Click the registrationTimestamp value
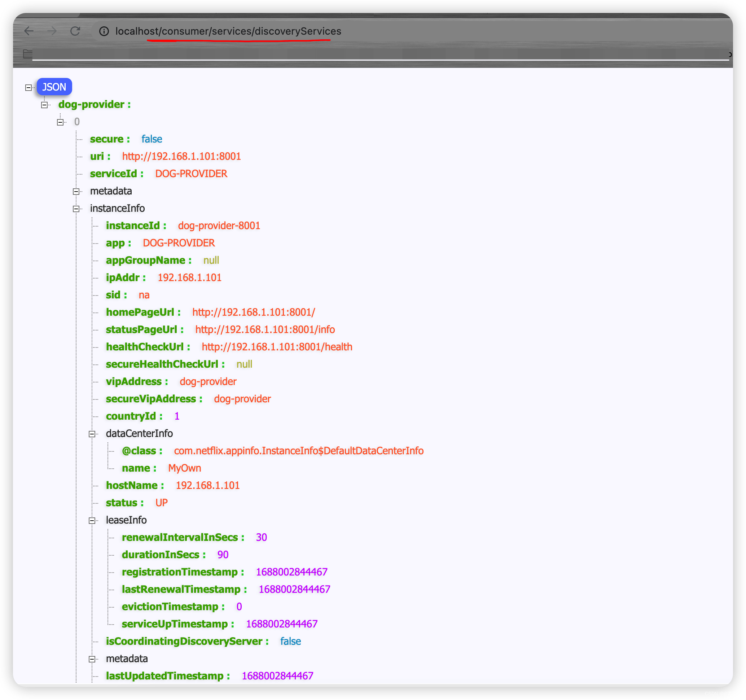This screenshot has height=700, width=746. pyautogui.click(x=292, y=572)
